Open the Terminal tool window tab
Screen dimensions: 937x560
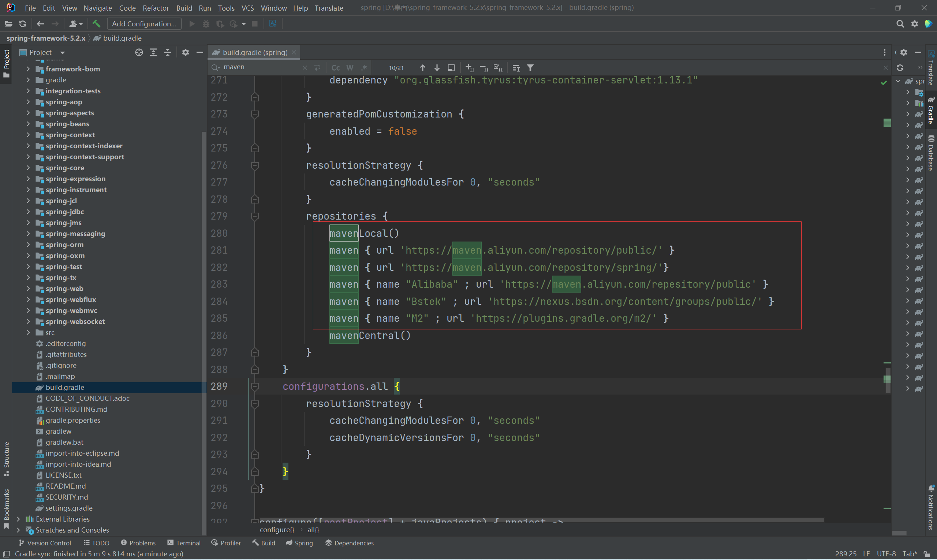tap(184, 543)
